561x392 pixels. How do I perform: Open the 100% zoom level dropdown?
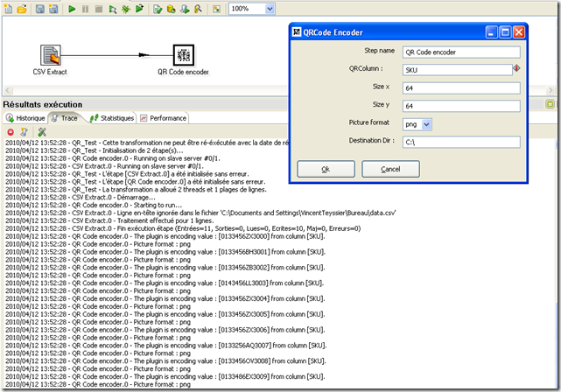pos(270,9)
